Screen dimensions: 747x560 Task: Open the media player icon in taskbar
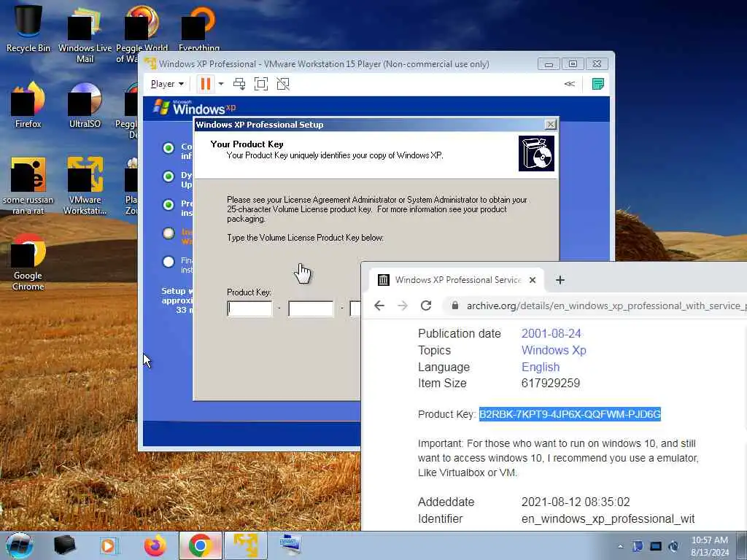click(x=109, y=545)
